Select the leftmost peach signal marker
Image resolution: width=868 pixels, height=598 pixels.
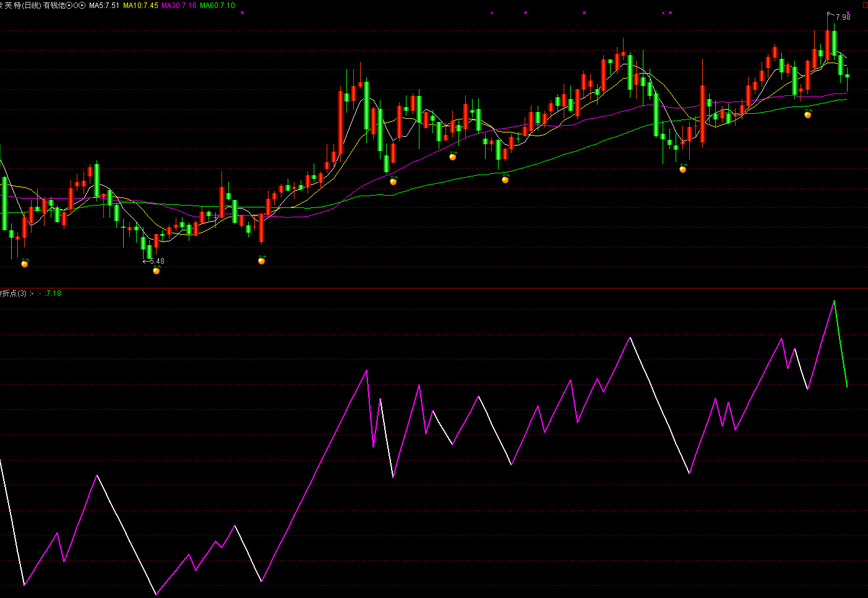(25, 263)
